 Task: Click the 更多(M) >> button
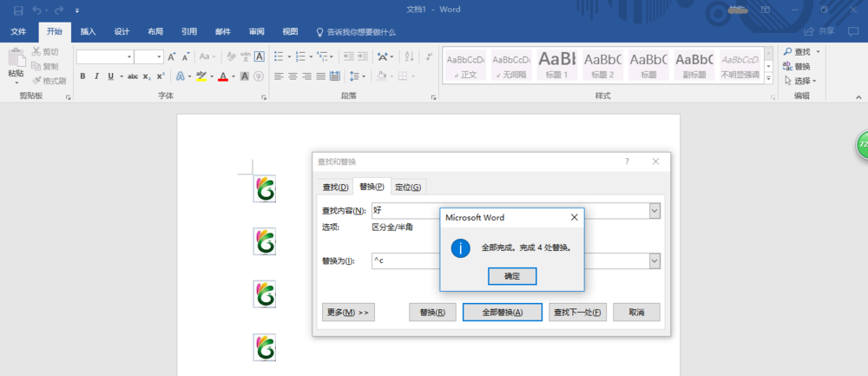(x=348, y=312)
